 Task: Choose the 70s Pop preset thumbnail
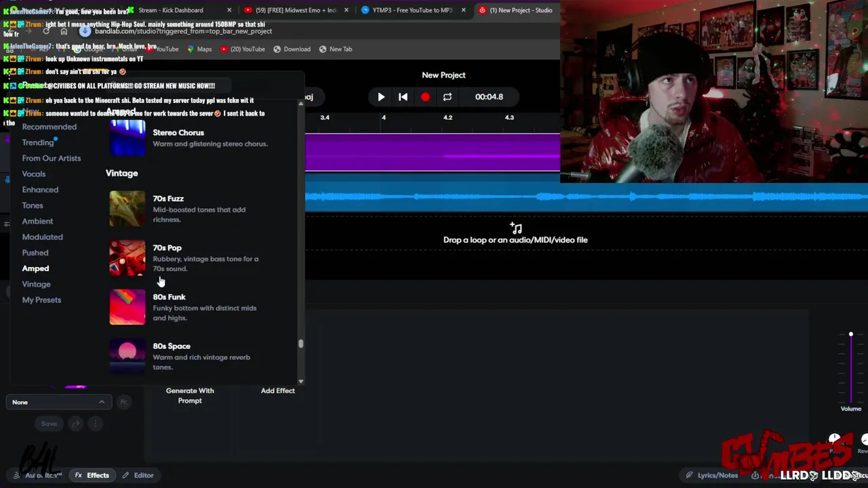(127, 258)
